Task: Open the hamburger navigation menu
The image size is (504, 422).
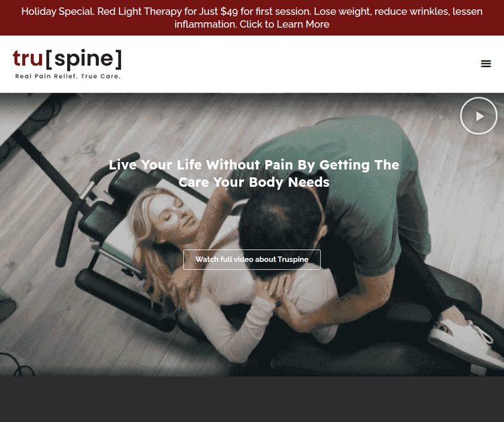Action: coord(486,64)
